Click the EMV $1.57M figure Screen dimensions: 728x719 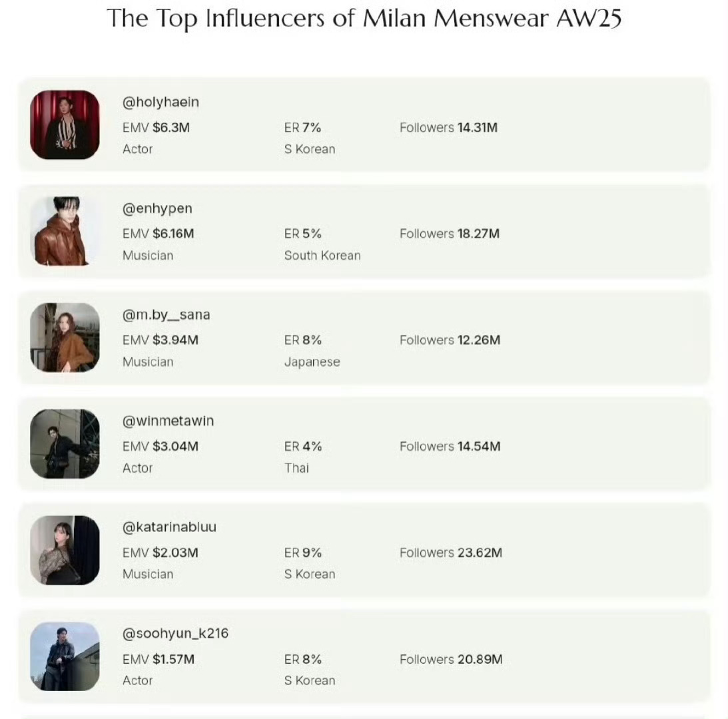pos(159,659)
